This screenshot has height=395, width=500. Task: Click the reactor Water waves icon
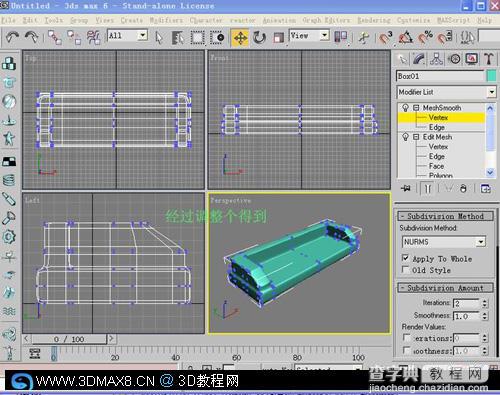pos(9,312)
